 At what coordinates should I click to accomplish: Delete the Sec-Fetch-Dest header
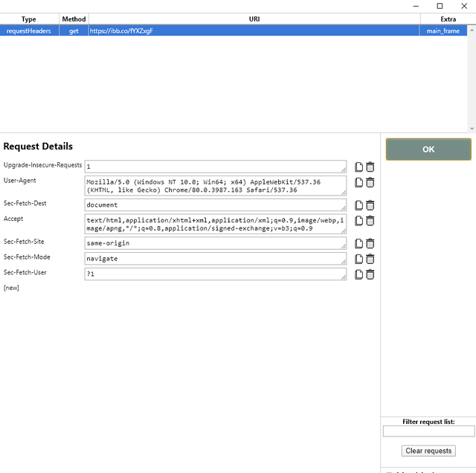tap(370, 205)
